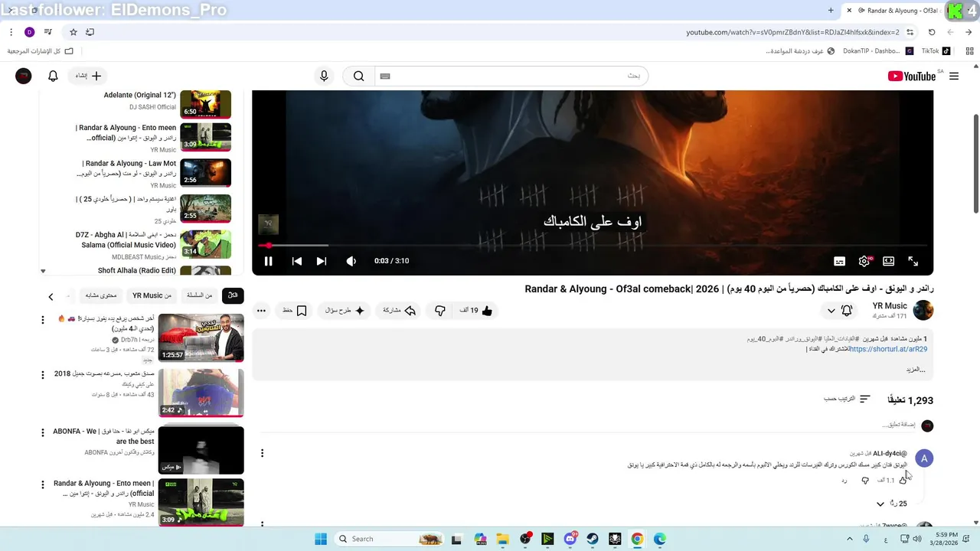Go to YouTube home via logo

[x=913, y=76]
